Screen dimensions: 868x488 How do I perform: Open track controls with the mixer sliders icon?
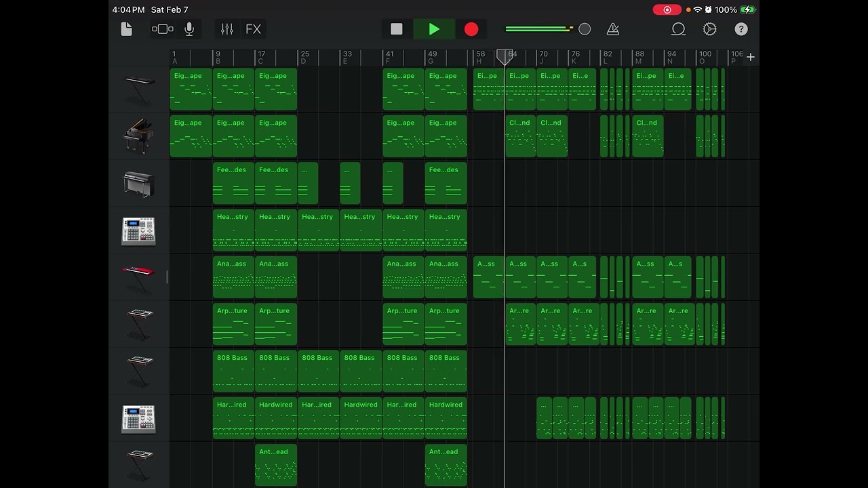point(227,29)
